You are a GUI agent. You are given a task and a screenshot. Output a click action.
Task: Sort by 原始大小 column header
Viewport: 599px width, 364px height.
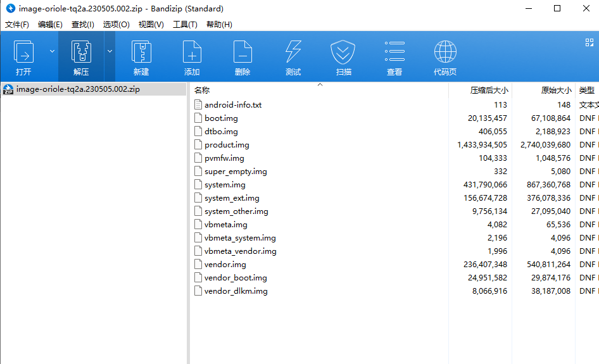point(556,91)
